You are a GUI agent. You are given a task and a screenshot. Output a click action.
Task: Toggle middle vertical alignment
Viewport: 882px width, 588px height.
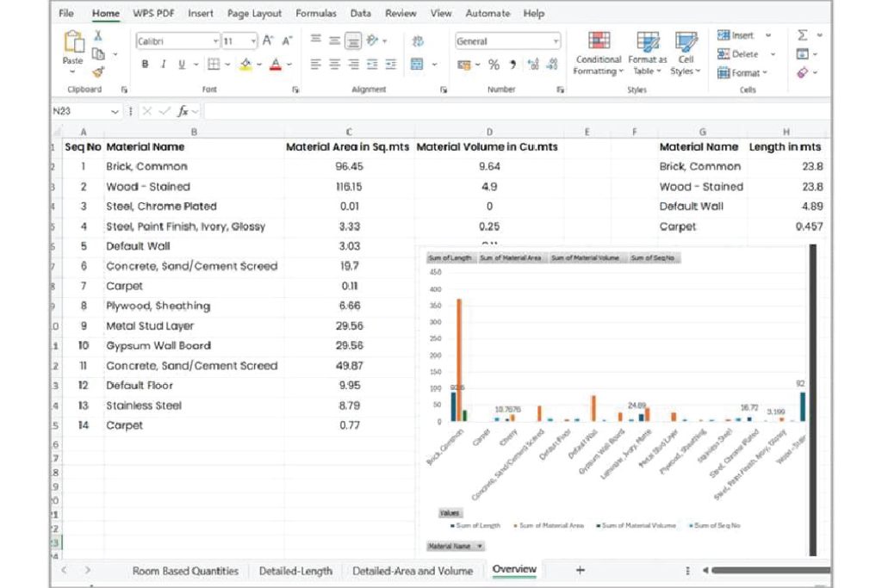pos(352,40)
